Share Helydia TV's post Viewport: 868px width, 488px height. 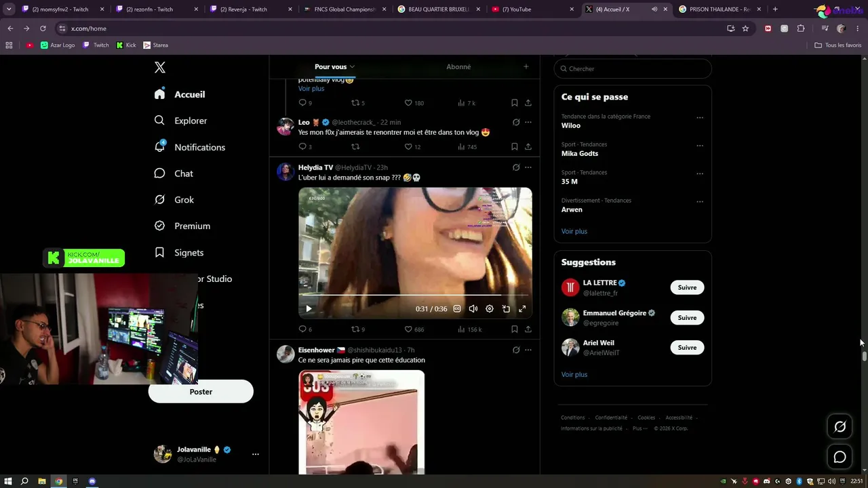point(528,329)
